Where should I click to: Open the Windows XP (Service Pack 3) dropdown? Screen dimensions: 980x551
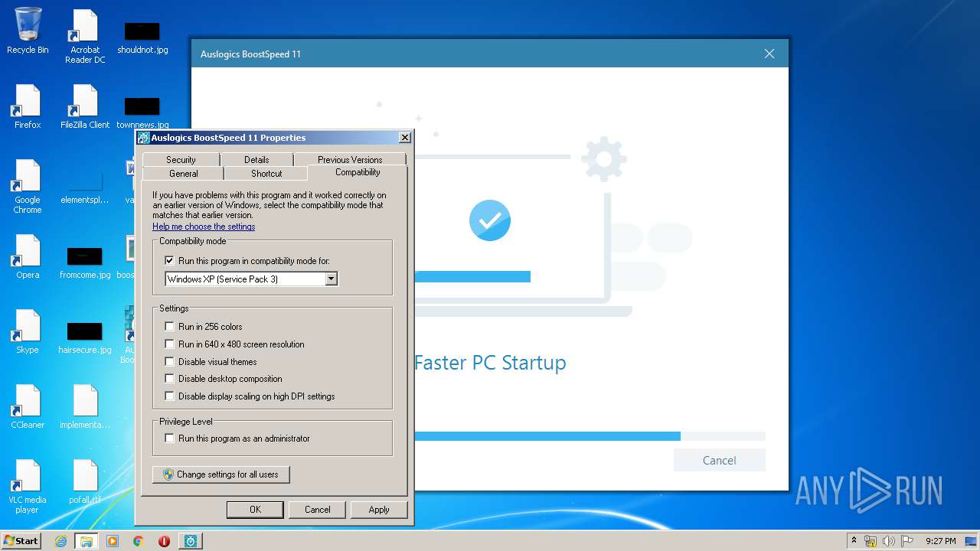coord(251,279)
